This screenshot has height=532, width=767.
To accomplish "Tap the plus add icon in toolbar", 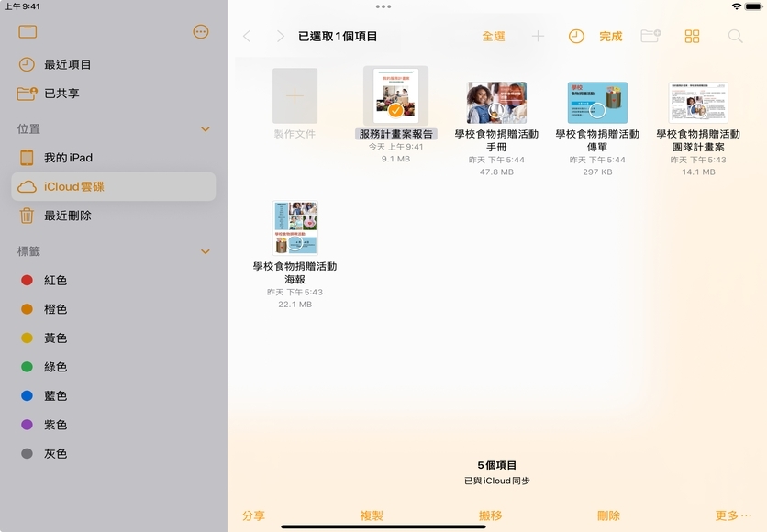I will pyautogui.click(x=538, y=37).
